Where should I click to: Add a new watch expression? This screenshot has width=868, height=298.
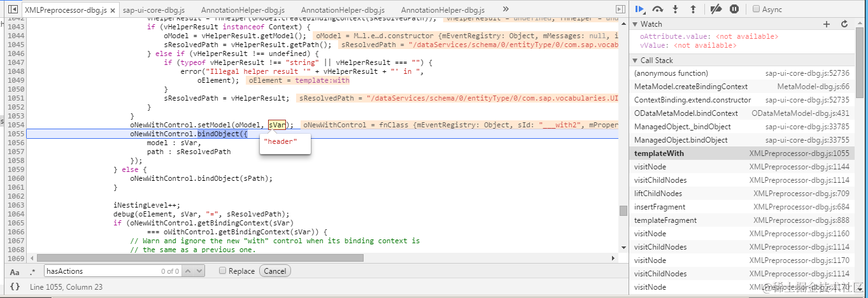(827, 24)
